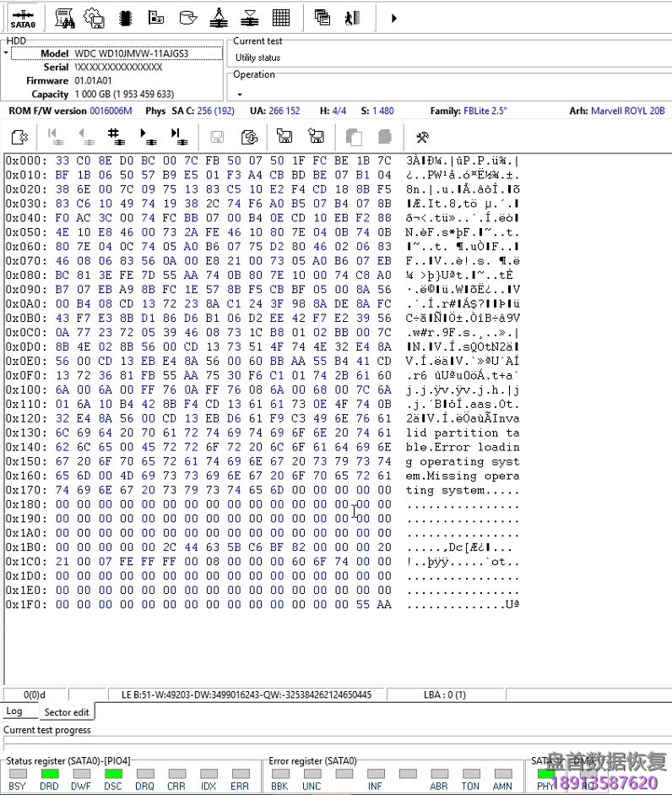This screenshot has height=795, width=672.
Task: Click the cascading windows icon
Action: (322, 17)
